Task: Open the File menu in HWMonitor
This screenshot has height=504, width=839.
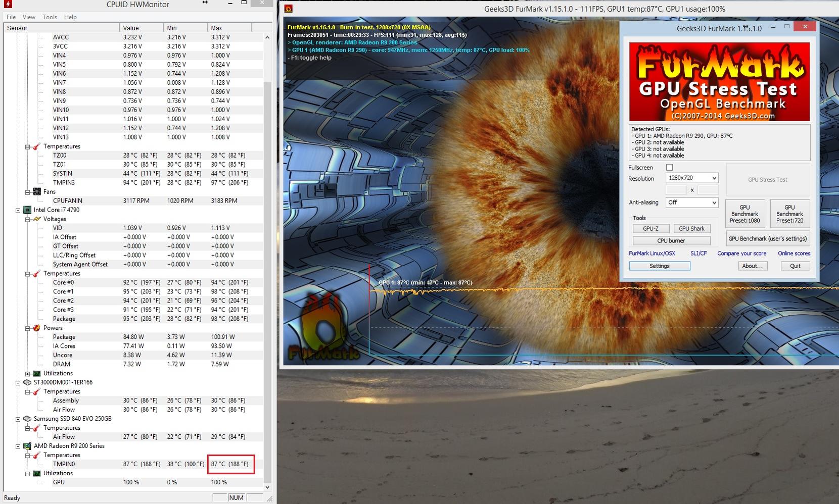Action: [x=11, y=17]
